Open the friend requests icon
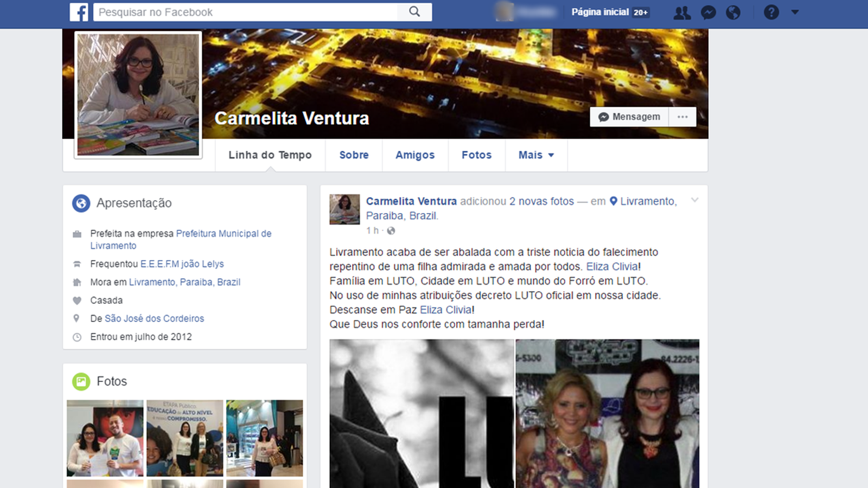Image resolution: width=868 pixels, height=488 pixels. pyautogui.click(x=682, y=12)
